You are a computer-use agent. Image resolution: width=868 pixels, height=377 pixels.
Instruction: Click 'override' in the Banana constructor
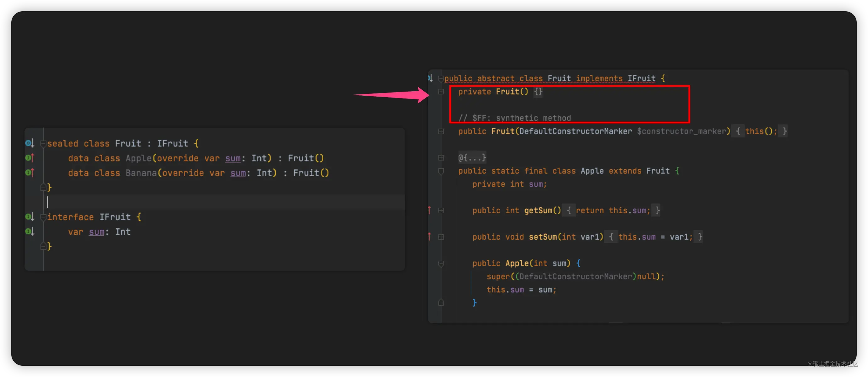pyautogui.click(x=183, y=173)
